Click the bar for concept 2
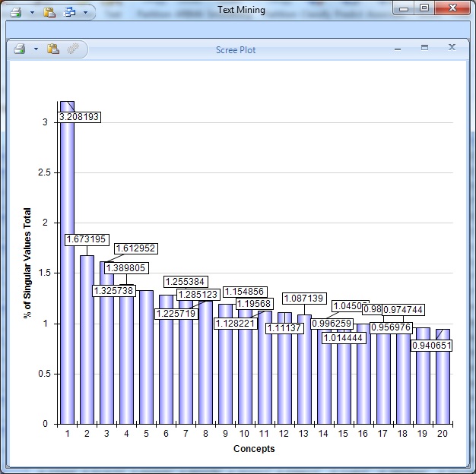The height and width of the screenshot is (474, 476). click(87, 340)
